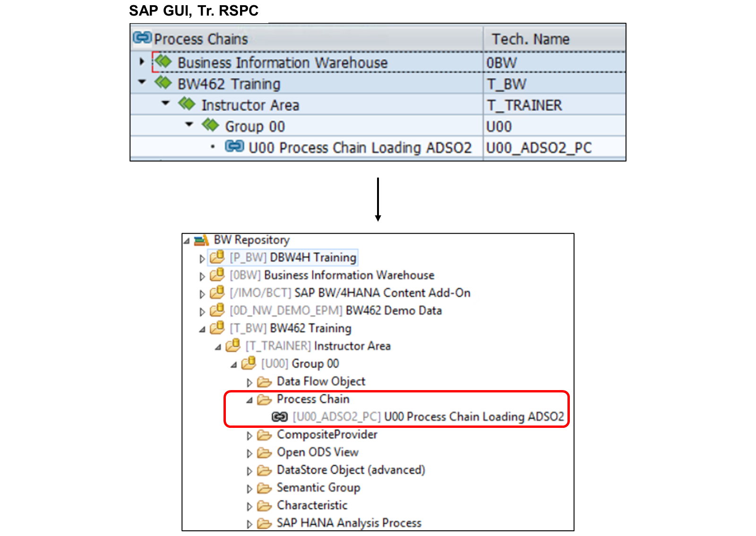756x536 pixels.
Task: Collapse the Group 00 node in RSPC
Action: coord(189,125)
